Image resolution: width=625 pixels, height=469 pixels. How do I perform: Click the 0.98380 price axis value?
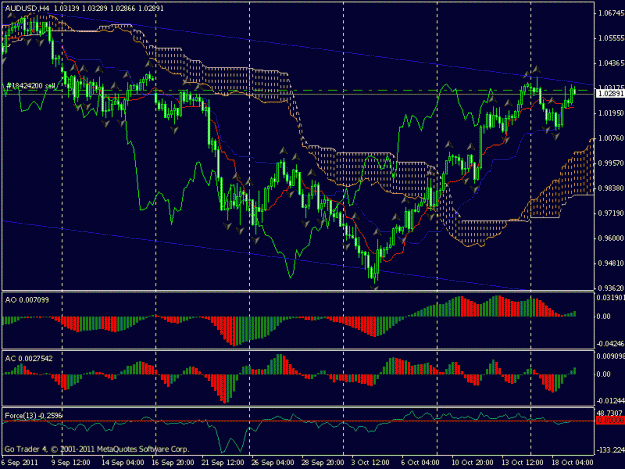pos(611,188)
